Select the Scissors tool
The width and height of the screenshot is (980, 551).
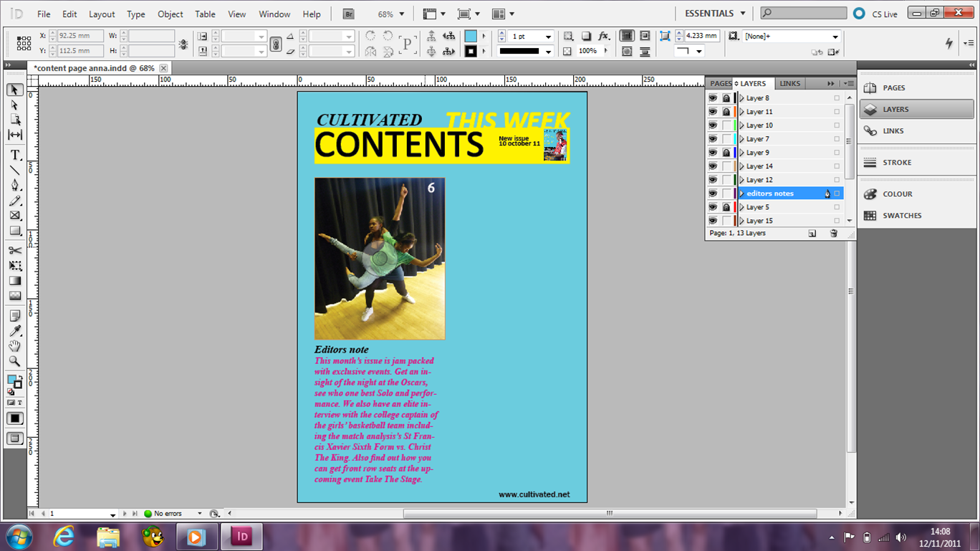[x=14, y=250]
